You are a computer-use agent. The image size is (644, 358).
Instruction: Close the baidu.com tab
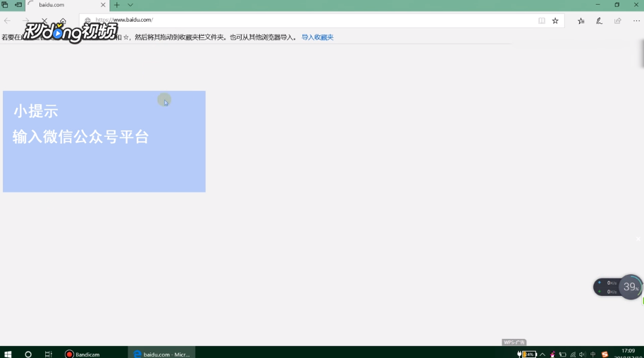point(103,5)
